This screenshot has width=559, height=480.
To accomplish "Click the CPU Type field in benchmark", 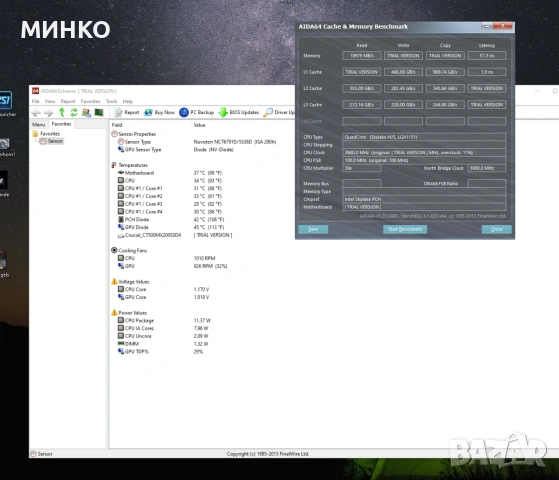I will coord(424,137).
